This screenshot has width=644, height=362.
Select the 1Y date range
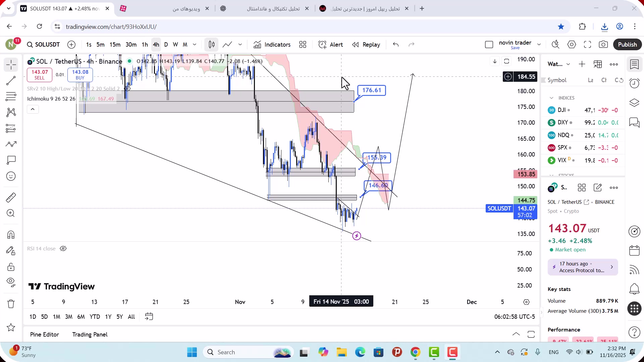click(108, 317)
